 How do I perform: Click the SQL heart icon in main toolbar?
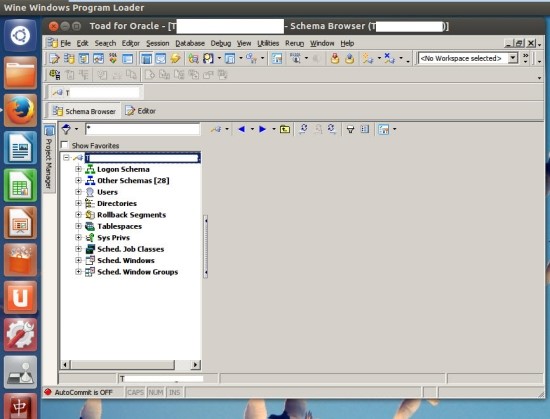click(x=113, y=59)
